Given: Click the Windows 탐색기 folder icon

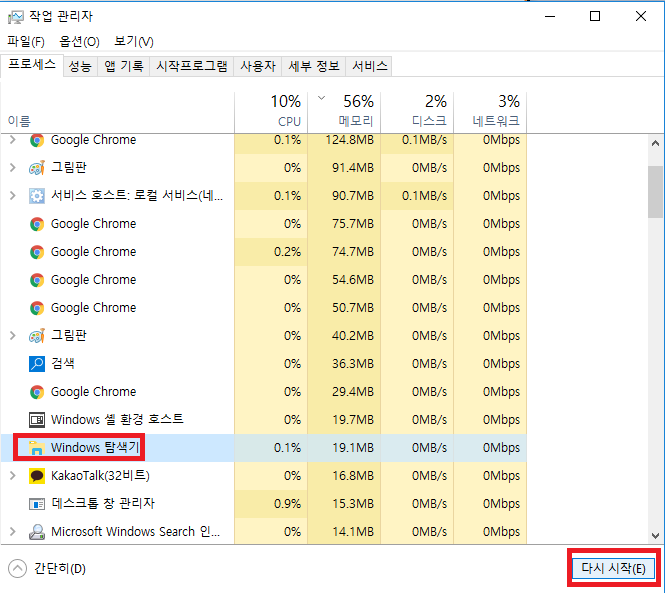Looking at the screenshot, I should click(37, 448).
